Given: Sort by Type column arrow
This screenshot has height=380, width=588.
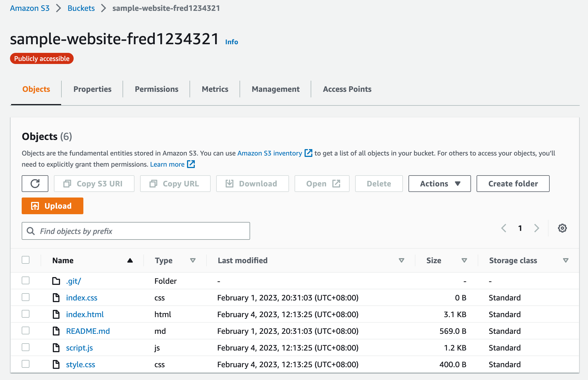Looking at the screenshot, I should tap(193, 260).
